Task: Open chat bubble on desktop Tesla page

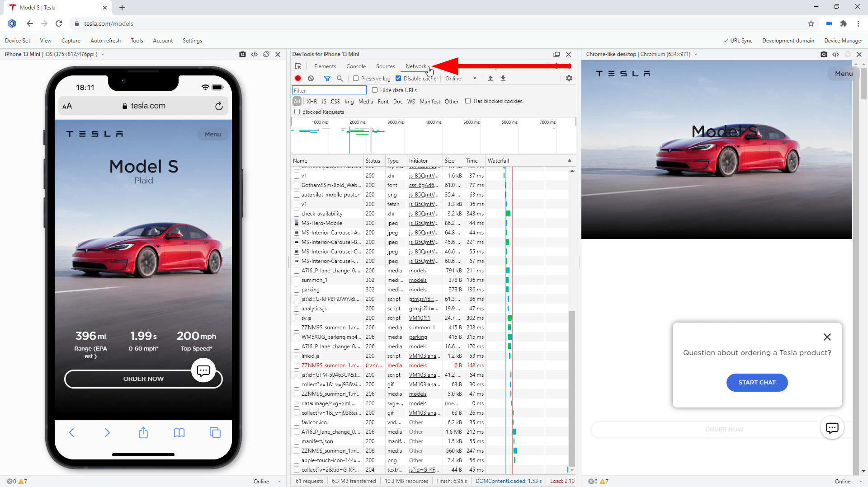Action: click(x=832, y=428)
